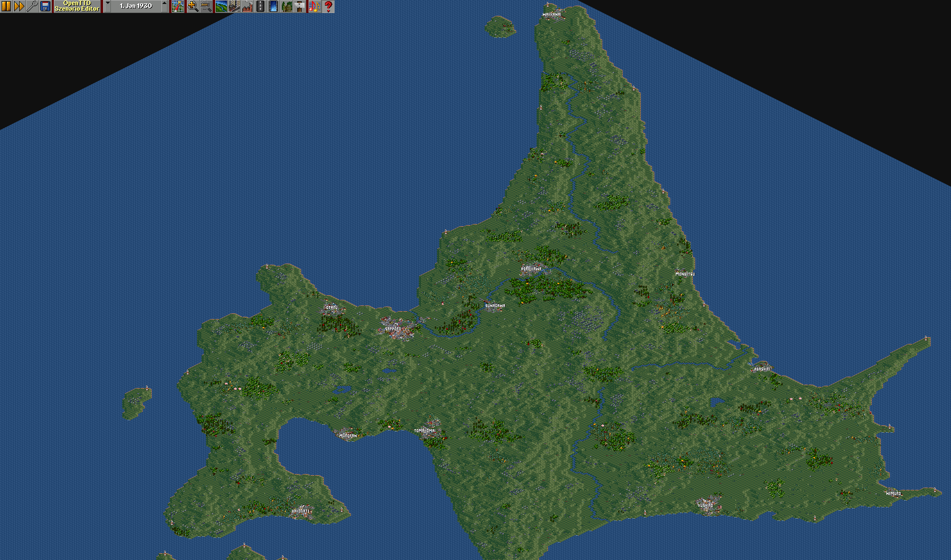This screenshot has height=560, width=951.
Task: Click the floppy disk save scenario icon
Action: coord(45,6)
